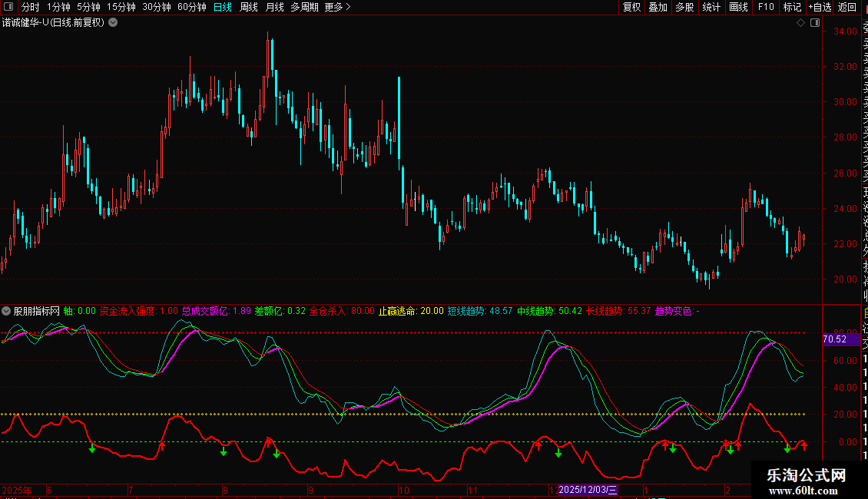Viewport: 868px width, 499px height.
Task: Switch chart to 日线 daily period
Action: [x=222, y=7]
